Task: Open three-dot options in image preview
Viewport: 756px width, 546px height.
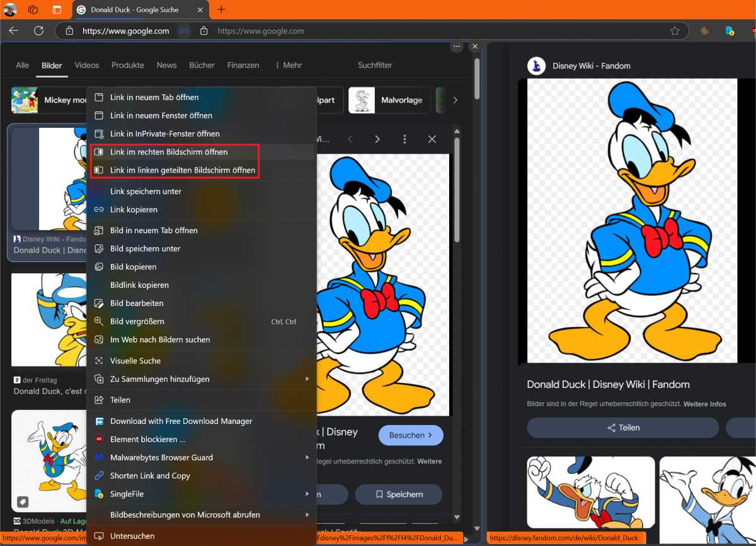Action: pos(404,139)
